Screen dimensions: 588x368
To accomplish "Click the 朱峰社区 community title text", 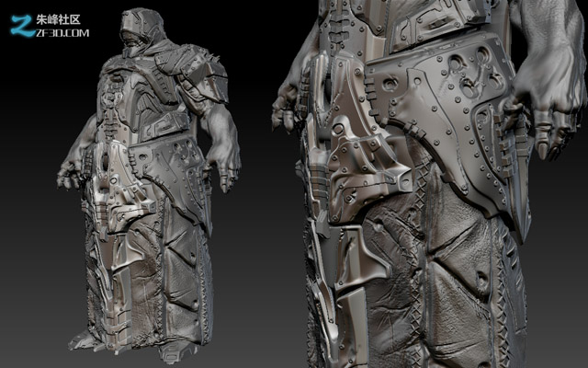I will coord(59,19).
